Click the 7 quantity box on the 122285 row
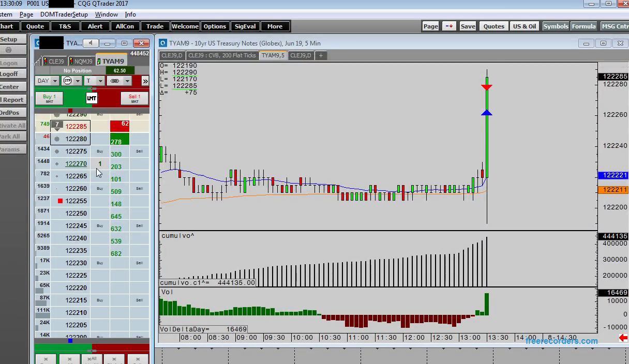The height and width of the screenshot is (364, 629). [57, 125]
